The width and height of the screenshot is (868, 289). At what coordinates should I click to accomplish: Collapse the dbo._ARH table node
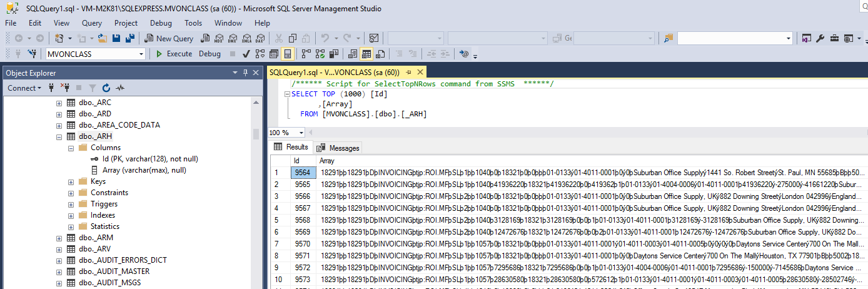[59, 136]
